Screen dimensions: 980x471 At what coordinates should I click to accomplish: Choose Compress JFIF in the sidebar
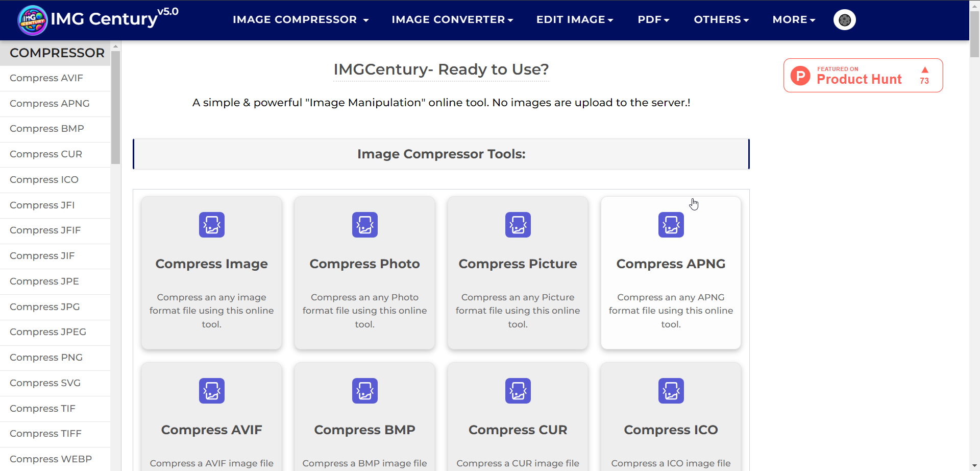(x=55, y=230)
